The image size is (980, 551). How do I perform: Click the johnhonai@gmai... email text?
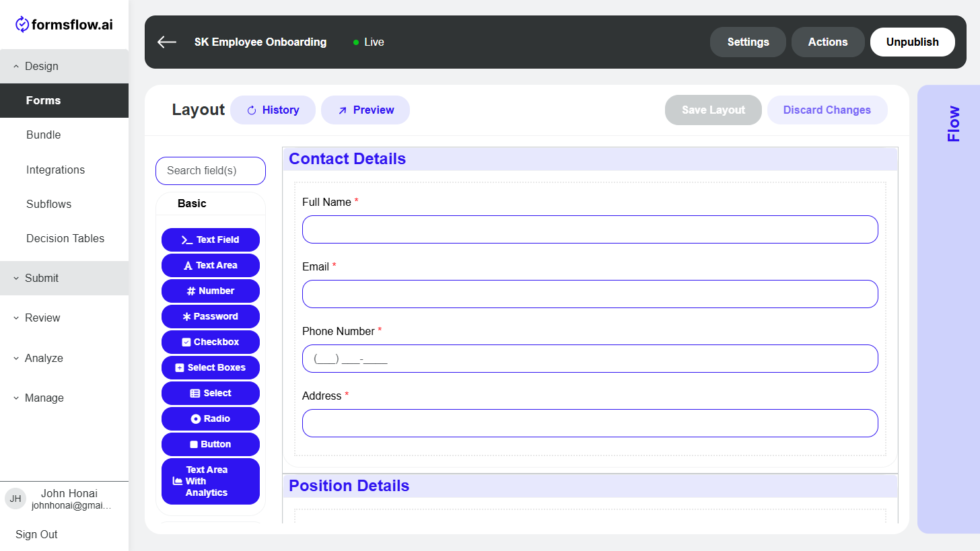[x=71, y=505]
